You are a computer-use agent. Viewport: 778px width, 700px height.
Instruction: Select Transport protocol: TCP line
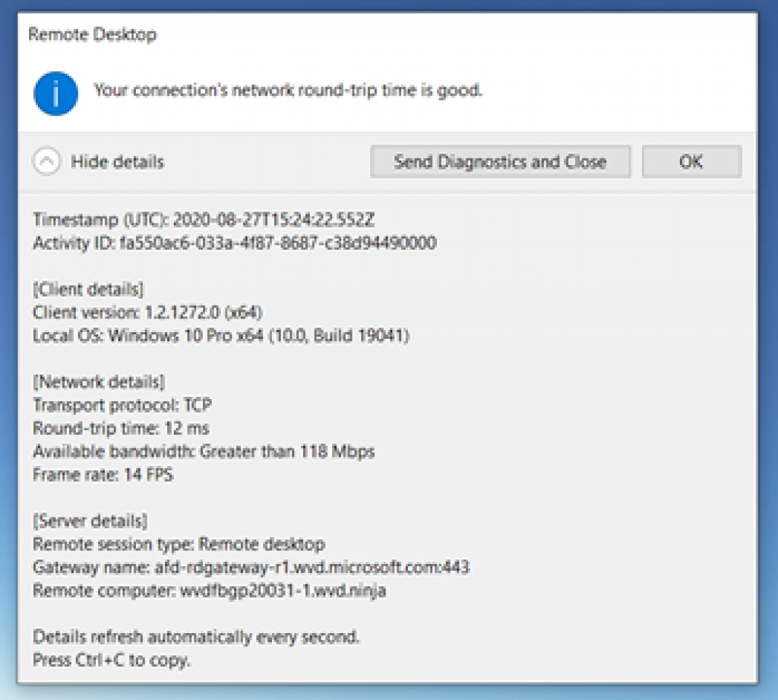pos(122,405)
